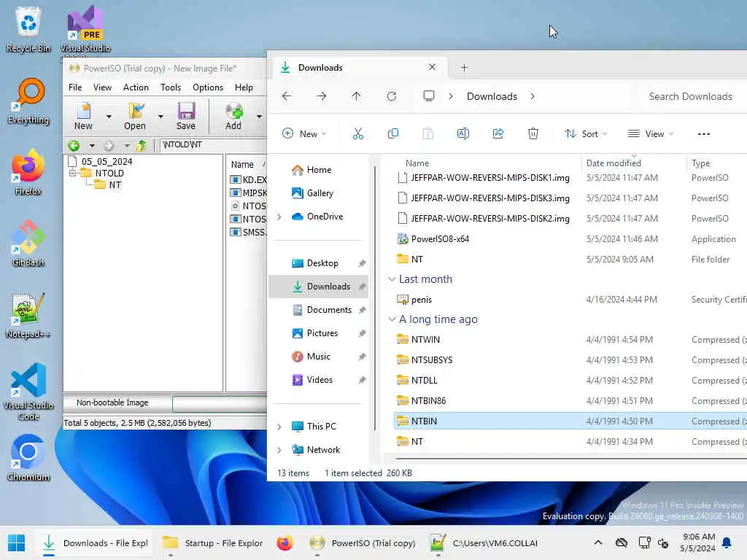Open the Sort dropdown
Screen dimensions: 747x560
[x=586, y=134]
